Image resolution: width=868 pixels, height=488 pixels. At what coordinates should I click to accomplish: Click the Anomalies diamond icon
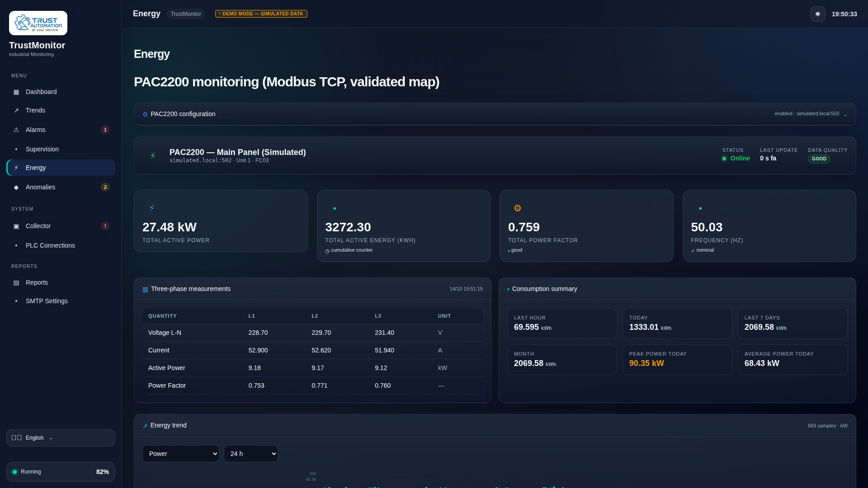pos(16,187)
